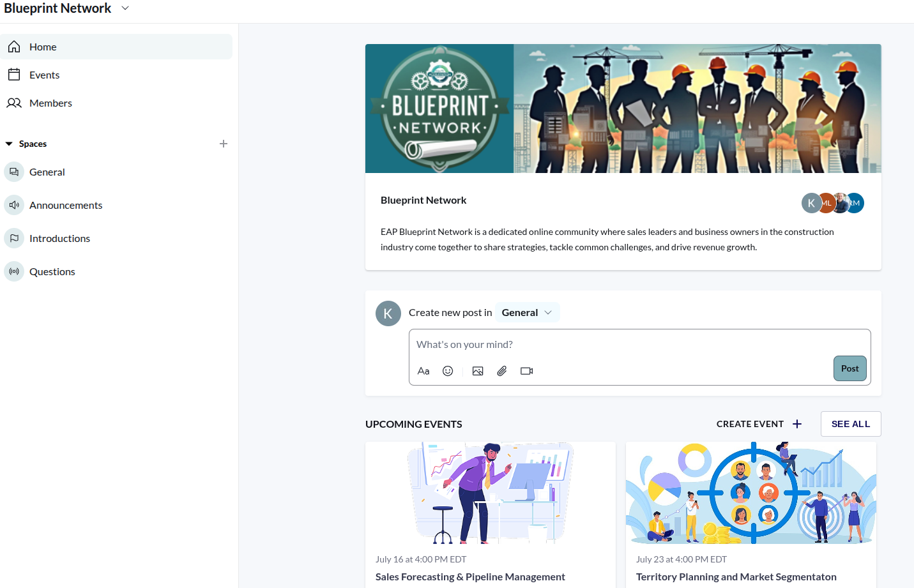This screenshot has height=588, width=914.
Task: Click the photo member avatar
Action: tap(841, 203)
